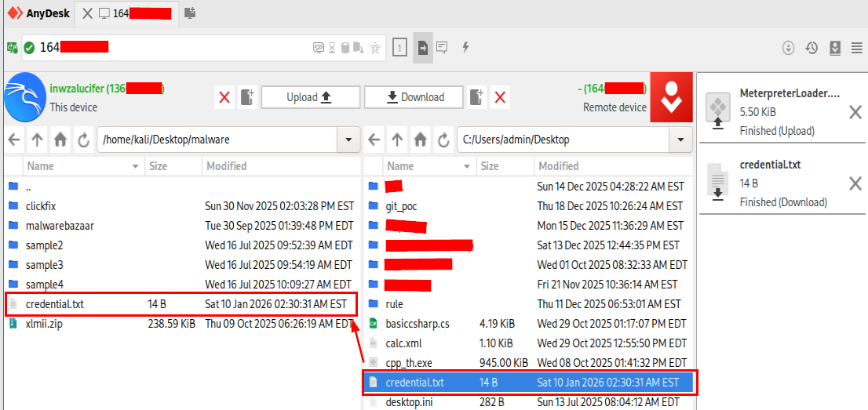Add address to favorites with star icon
Image resolution: width=868 pixels, height=410 pixels.
point(375,48)
